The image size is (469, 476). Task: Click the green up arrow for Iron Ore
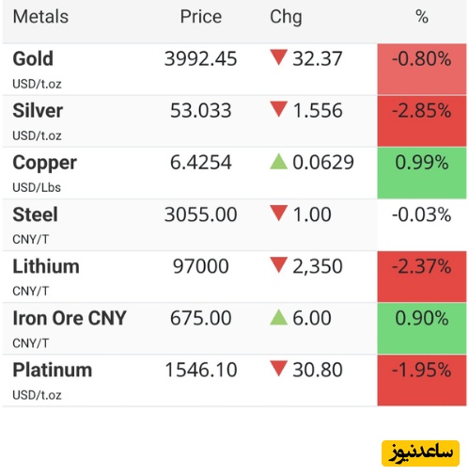point(278,317)
